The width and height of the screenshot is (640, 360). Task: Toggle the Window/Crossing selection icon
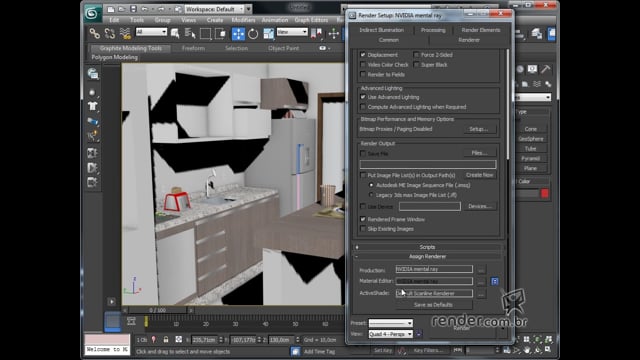tap(220, 33)
